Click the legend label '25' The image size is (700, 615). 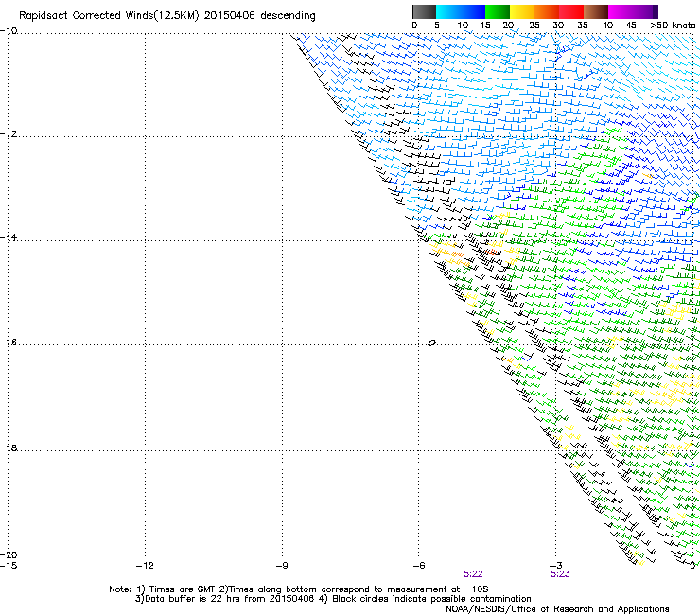[534, 26]
